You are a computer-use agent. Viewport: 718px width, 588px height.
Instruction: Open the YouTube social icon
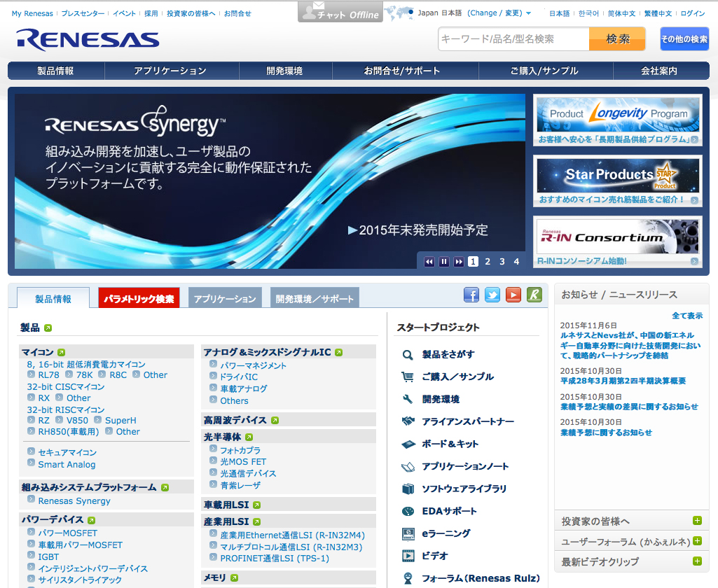(x=513, y=295)
